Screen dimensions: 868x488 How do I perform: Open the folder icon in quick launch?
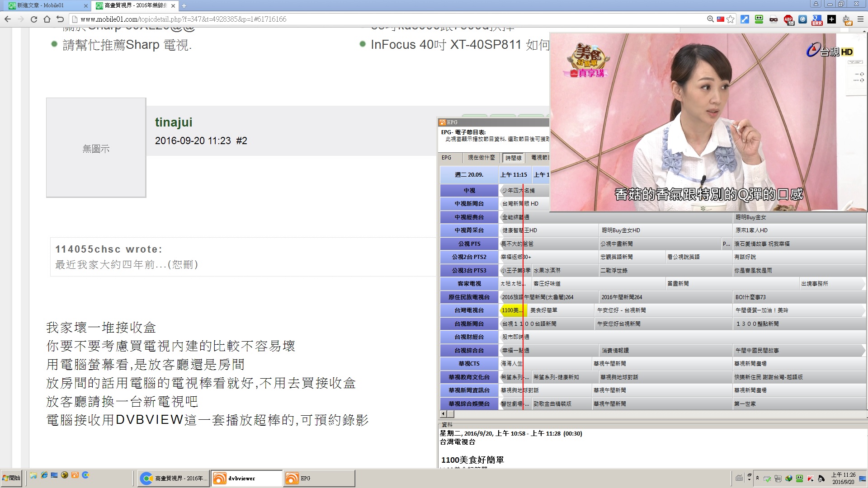coord(33,475)
